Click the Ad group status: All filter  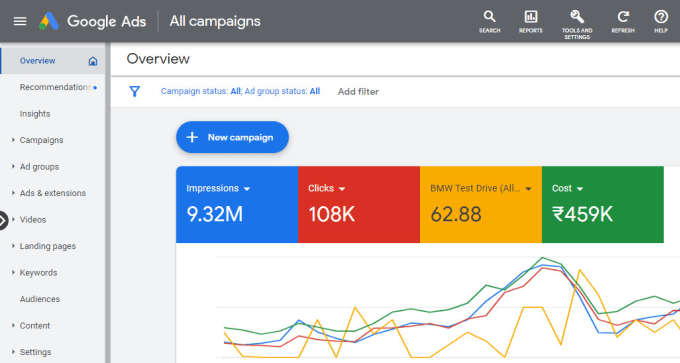282,91
